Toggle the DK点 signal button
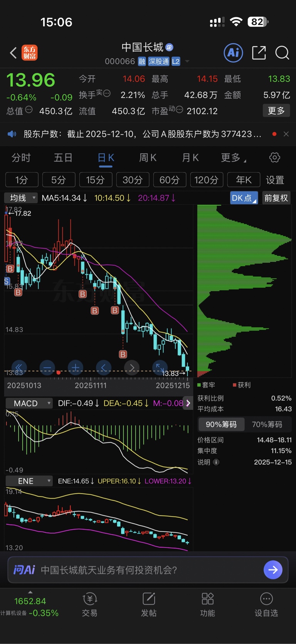 [244, 198]
